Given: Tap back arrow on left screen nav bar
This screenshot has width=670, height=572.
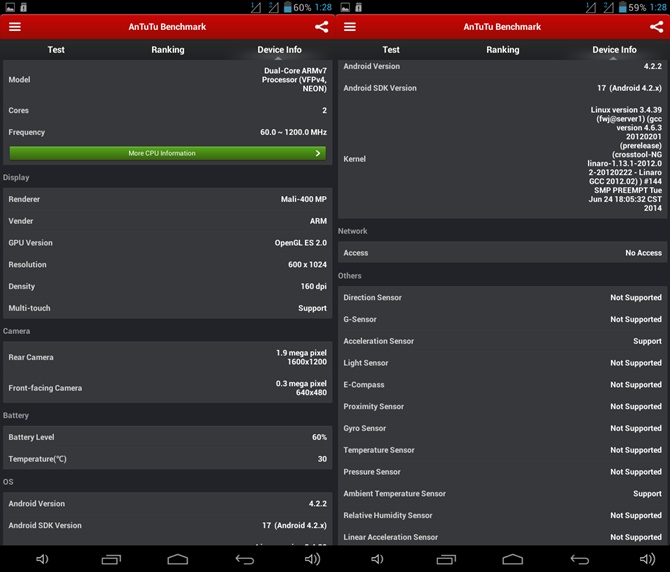Looking at the screenshot, I should pyautogui.click(x=245, y=559).
